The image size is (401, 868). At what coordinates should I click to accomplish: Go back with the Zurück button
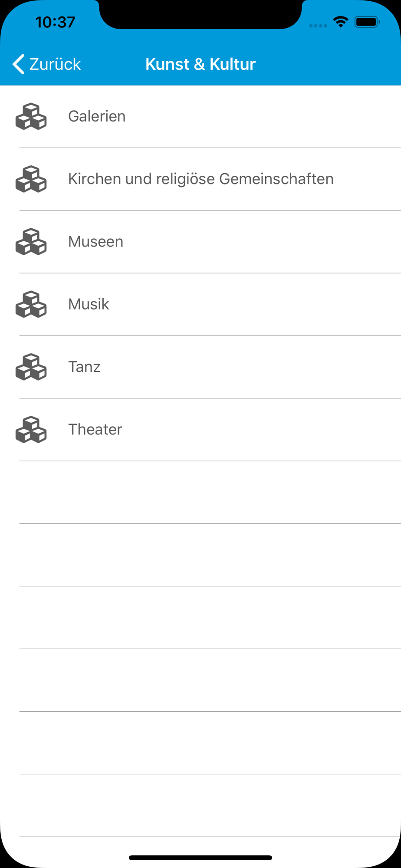(46, 64)
